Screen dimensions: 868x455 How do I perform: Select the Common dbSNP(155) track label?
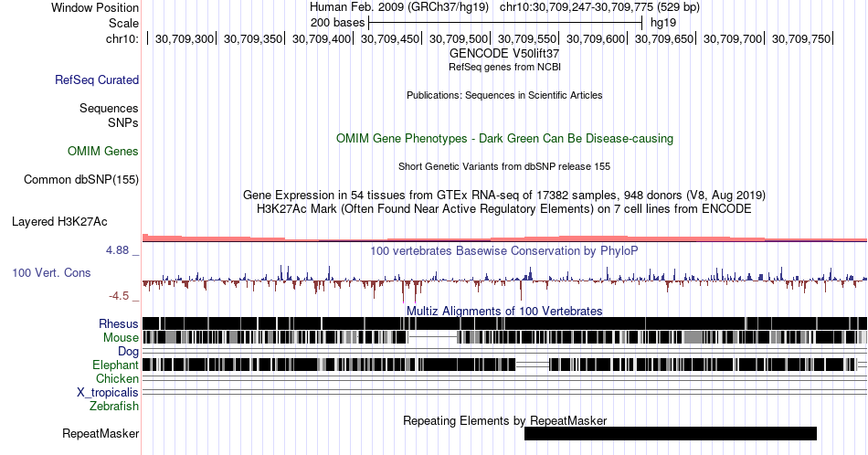click(81, 179)
